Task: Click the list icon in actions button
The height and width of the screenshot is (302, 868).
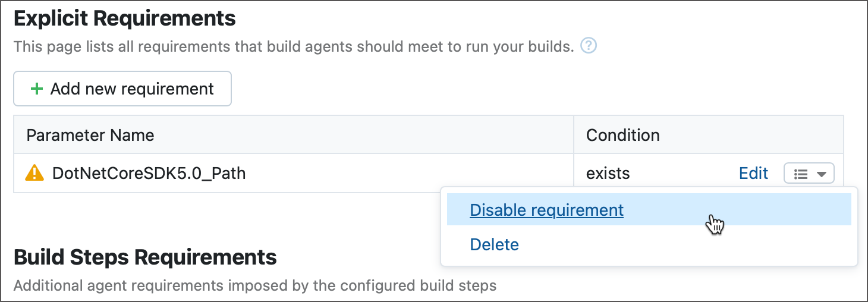Action: (801, 174)
